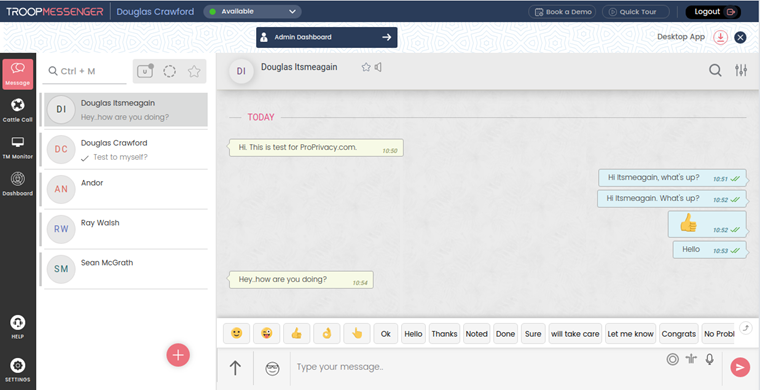Click message 'Hi. This is test for ProPrivacy.com.'
Image resolution: width=760 pixels, height=390 pixels.
[x=316, y=148]
